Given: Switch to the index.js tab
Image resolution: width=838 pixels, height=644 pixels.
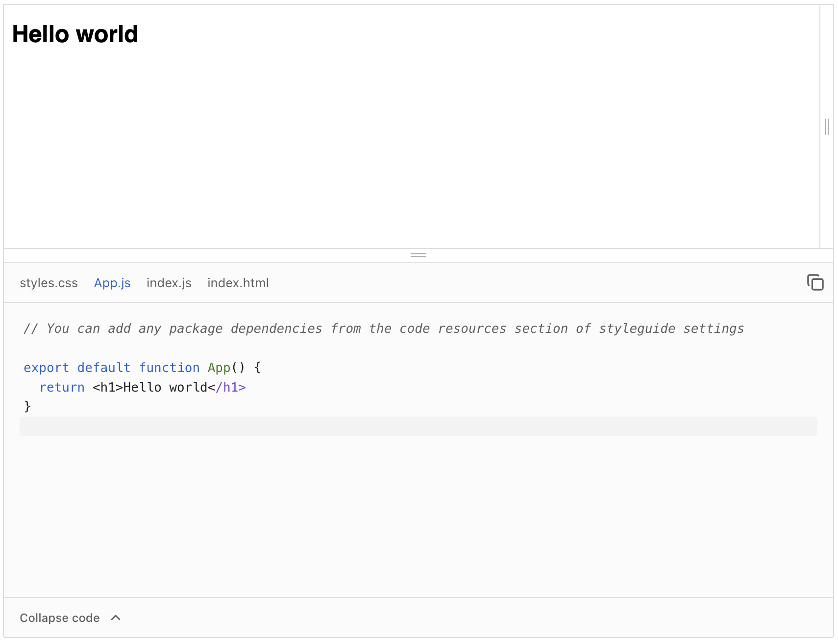Looking at the screenshot, I should [169, 282].
